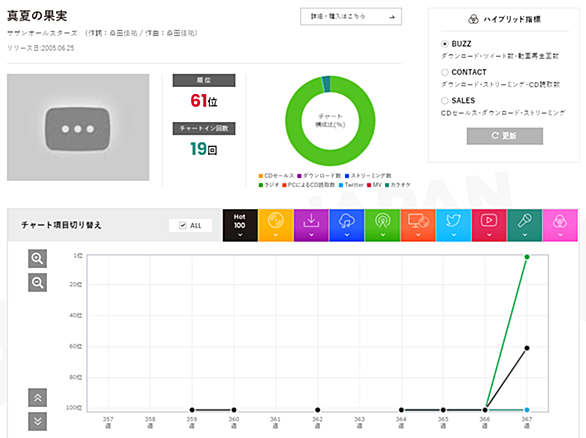The height and width of the screenshot is (438, 586).
Task: Select the SALES radio button
Action: pyautogui.click(x=444, y=101)
